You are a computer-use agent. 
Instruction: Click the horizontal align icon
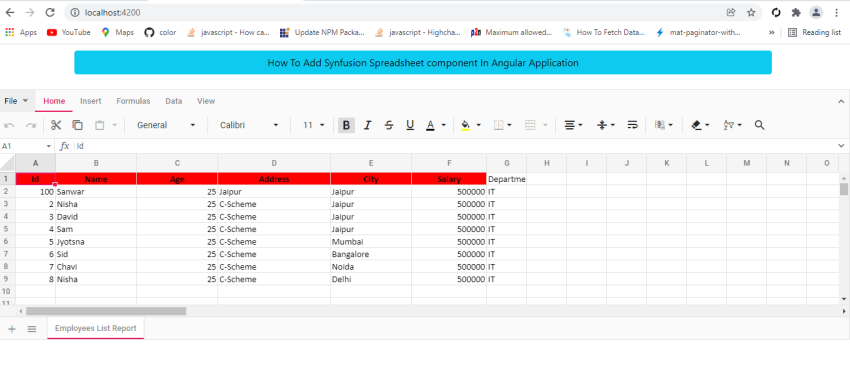[570, 125]
